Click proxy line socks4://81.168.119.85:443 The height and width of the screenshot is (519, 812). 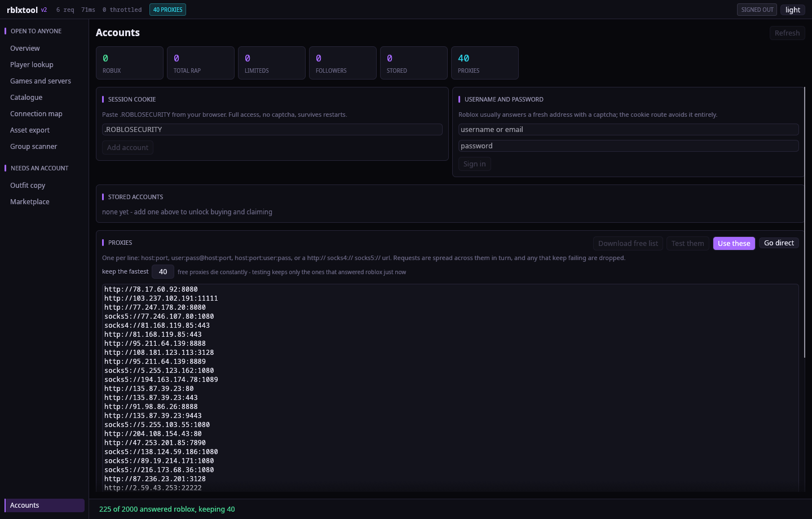[x=157, y=326]
